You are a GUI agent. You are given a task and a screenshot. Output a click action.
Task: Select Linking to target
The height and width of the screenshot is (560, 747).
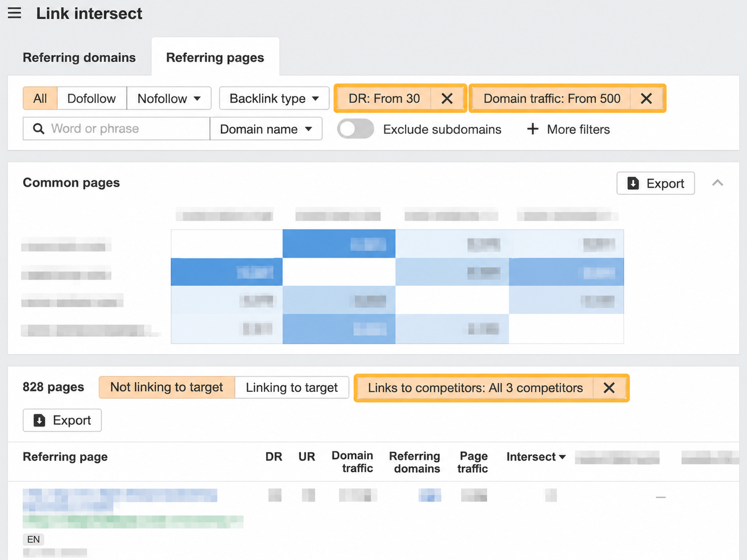[292, 387]
